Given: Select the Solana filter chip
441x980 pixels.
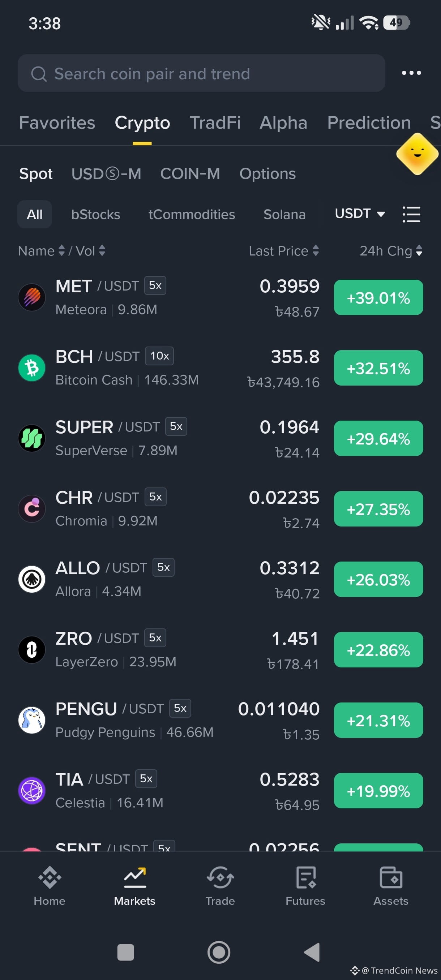Looking at the screenshot, I should pos(284,215).
